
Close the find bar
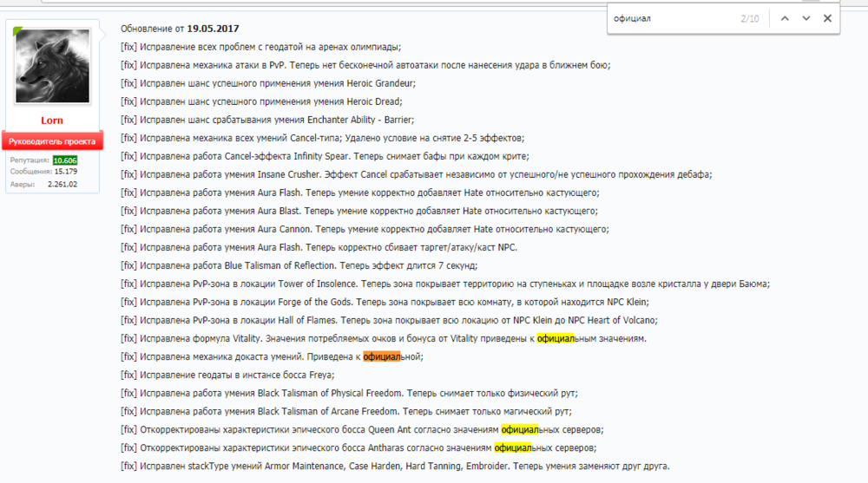pyautogui.click(x=827, y=18)
